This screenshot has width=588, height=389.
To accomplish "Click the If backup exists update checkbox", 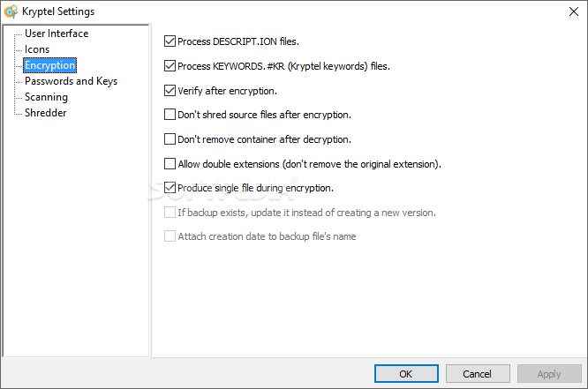I will pos(170,213).
